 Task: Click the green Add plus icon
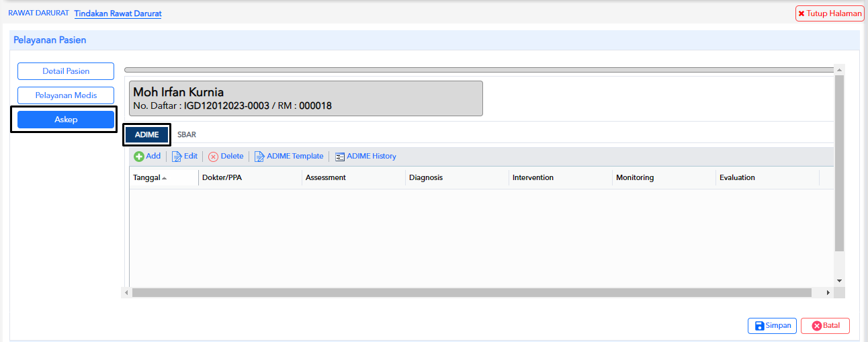[139, 157]
